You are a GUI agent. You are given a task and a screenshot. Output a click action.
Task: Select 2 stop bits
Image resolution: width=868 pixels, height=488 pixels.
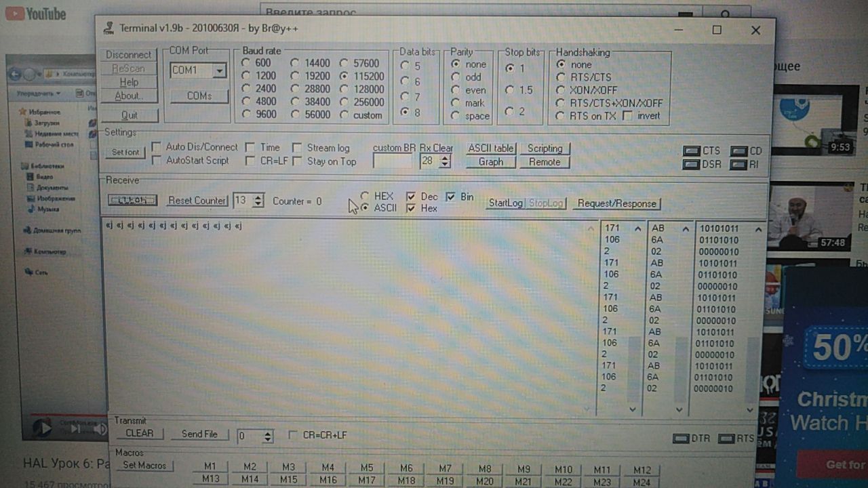[x=509, y=111]
